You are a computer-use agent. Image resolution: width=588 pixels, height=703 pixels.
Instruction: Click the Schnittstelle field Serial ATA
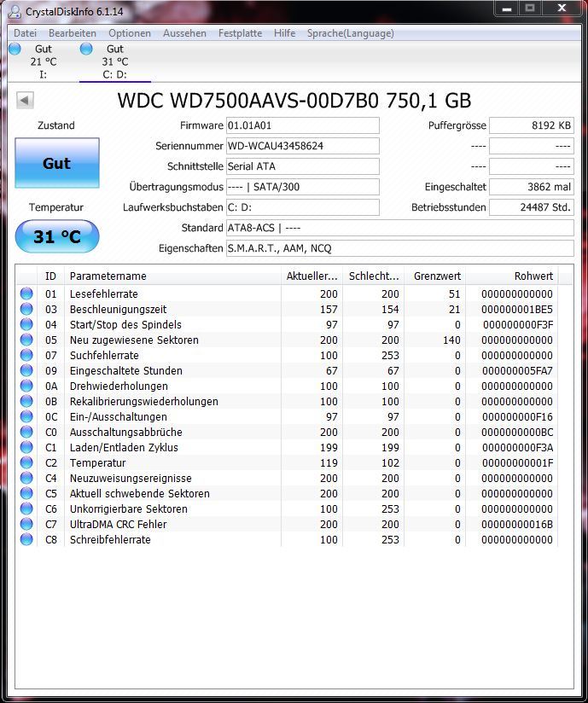click(x=303, y=166)
